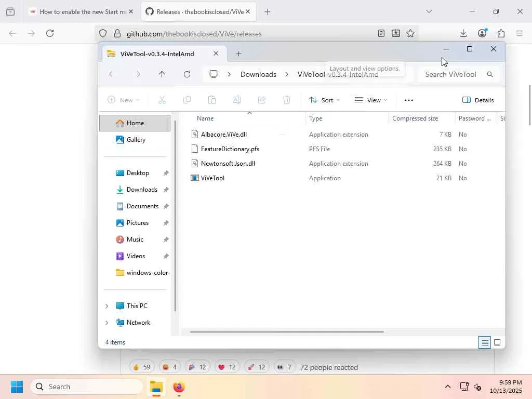The image size is (532, 399).
Task: Go up one folder level in Explorer
Action: click(162, 74)
